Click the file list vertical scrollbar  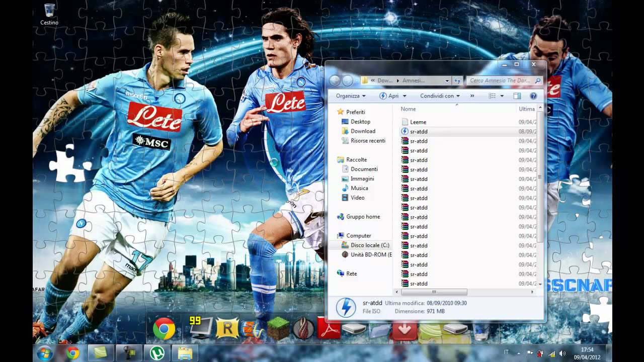click(540, 176)
